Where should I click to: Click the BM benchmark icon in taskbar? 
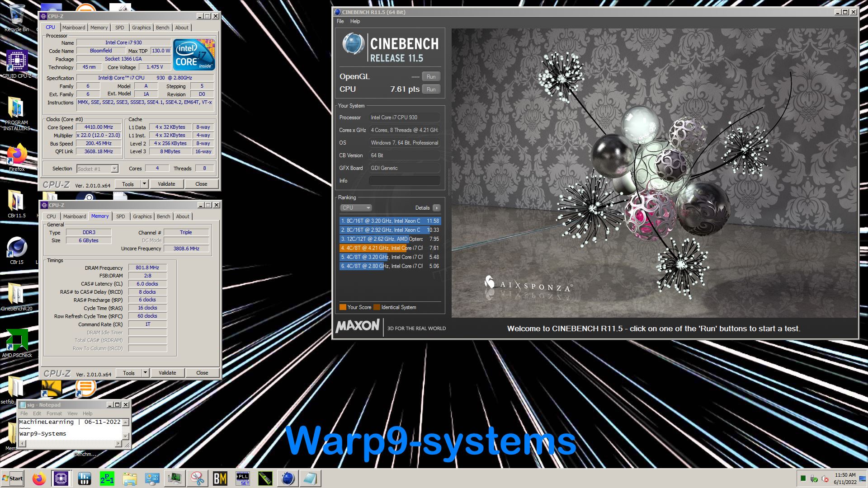tap(220, 479)
